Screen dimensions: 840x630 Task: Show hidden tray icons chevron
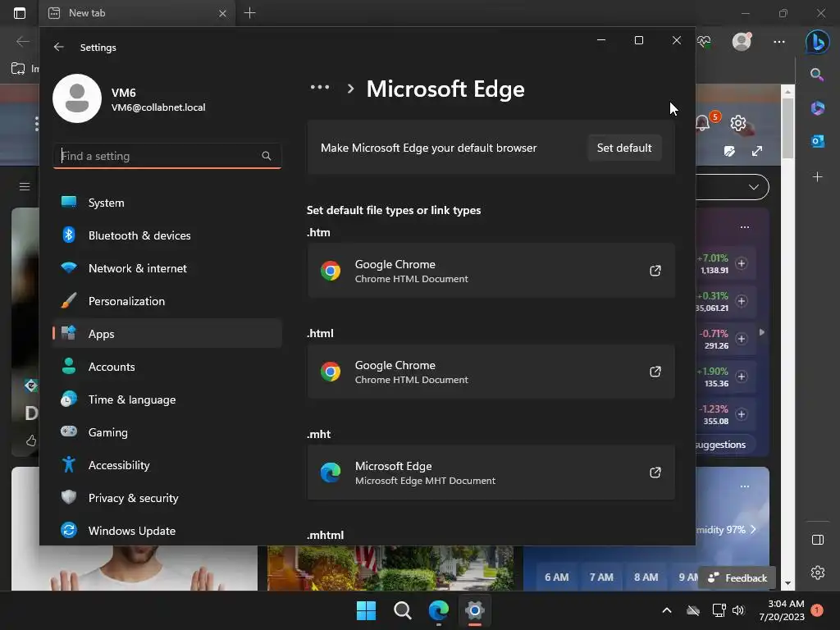[667, 610]
